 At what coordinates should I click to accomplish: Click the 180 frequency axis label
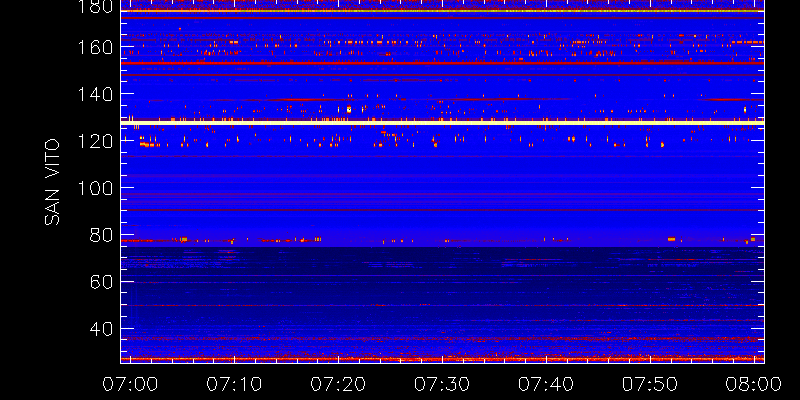(x=97, y=7)
